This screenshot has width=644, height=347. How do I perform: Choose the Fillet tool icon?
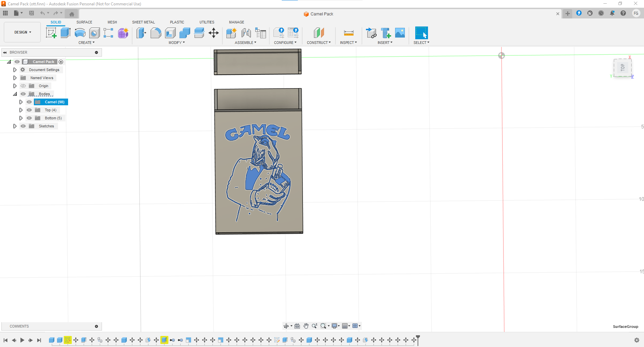pos(156,33)
